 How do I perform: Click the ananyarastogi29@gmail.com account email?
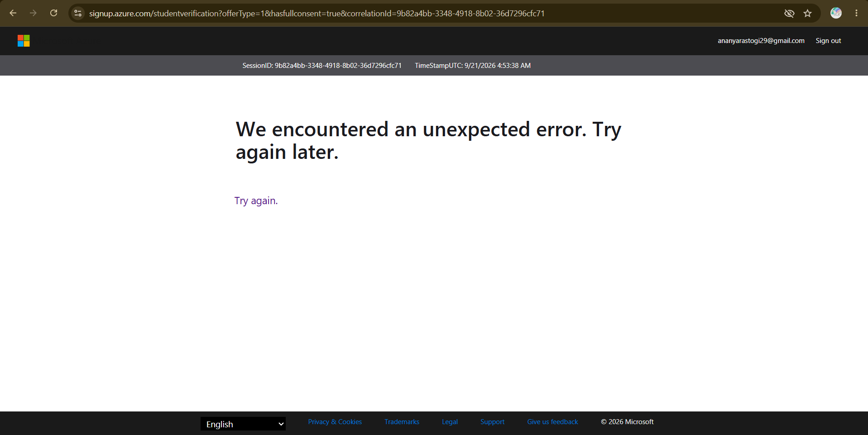pos(761,41)
